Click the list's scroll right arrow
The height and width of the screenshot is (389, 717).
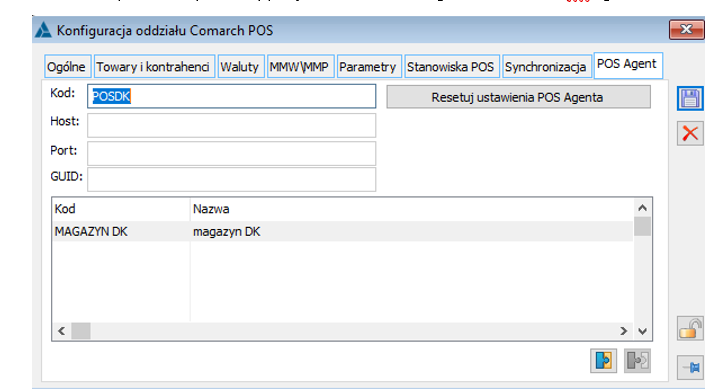624,331
